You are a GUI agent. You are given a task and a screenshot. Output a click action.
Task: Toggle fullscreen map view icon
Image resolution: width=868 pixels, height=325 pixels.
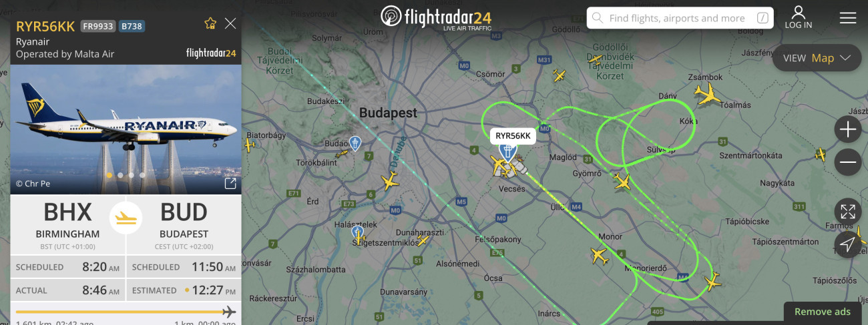(848, 212)
